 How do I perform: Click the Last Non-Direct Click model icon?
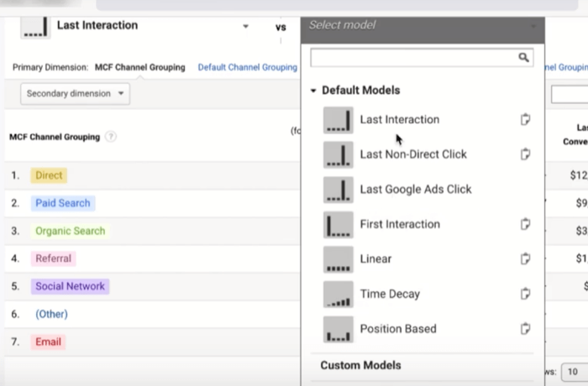tap(338, 154)
